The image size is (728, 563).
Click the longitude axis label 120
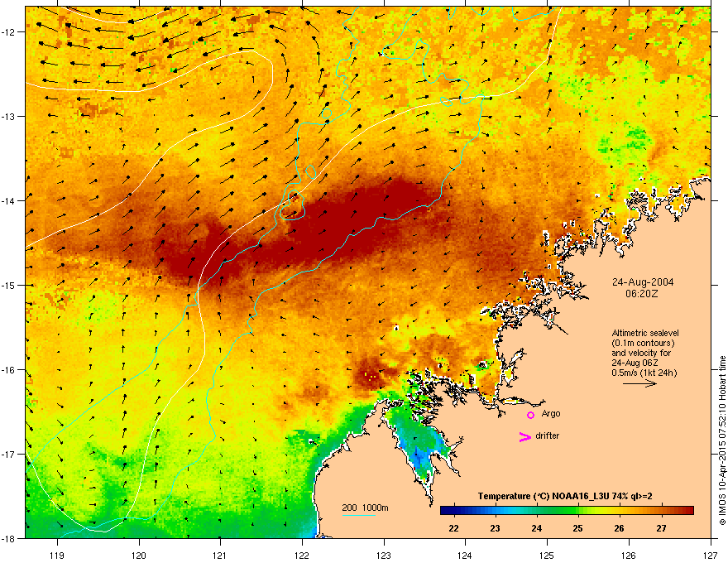pyautogui.click(x=139, y=555)
